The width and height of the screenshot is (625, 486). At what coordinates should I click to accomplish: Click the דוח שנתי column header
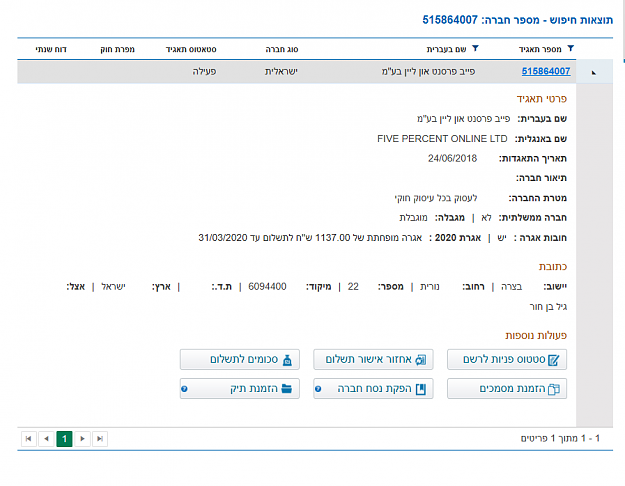(51, 49)
